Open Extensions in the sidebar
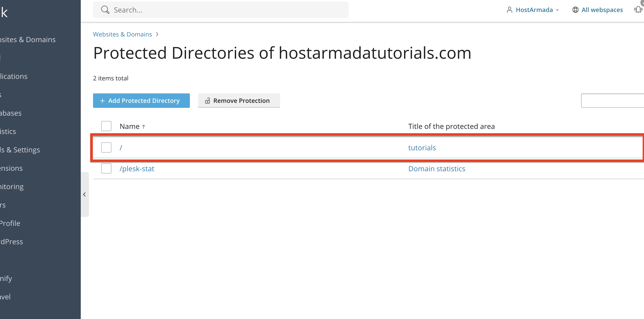Image resolution: width=644 pixels, height=319 pixels. [11, 168]
